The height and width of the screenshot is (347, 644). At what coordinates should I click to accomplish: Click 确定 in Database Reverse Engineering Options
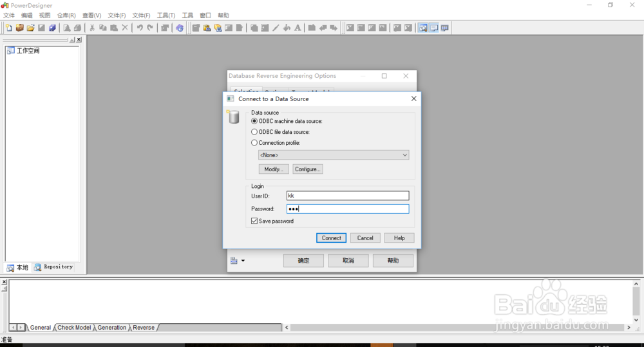point(303,260)
